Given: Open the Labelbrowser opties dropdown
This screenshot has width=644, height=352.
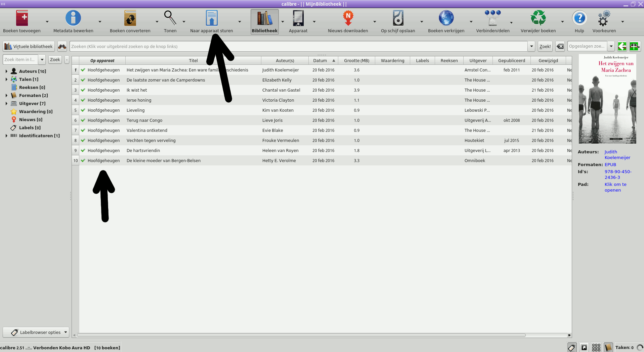Looking at the screenshot, I should [65, 332].
